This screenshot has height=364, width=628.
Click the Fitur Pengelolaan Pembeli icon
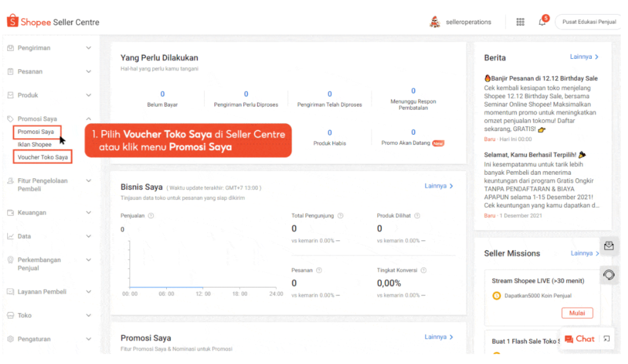point(10,181)
